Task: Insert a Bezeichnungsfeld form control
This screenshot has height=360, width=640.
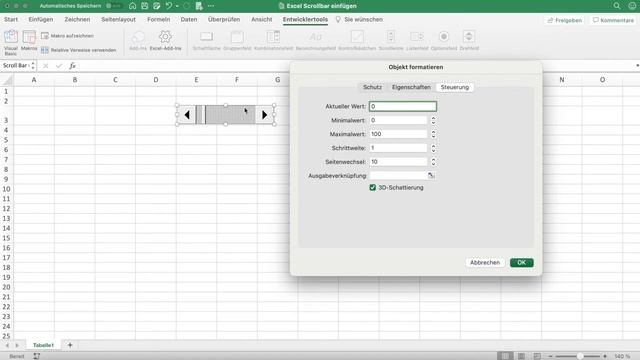Action: pos(316,41)
